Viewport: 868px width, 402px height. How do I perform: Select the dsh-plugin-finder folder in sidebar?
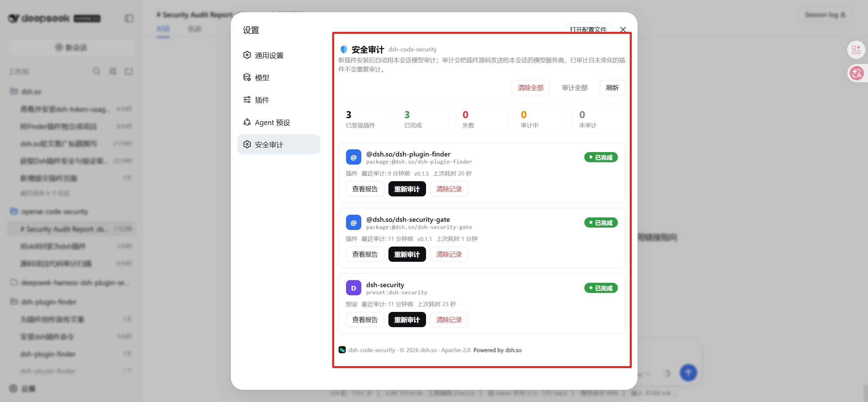(71, 302)
